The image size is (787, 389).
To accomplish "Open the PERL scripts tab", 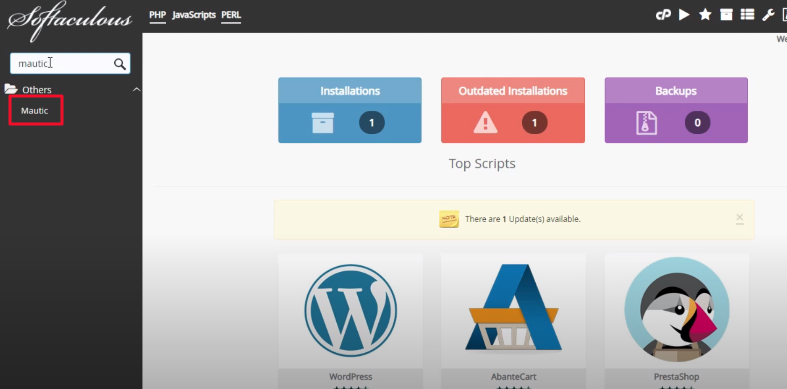I will 231,15.
